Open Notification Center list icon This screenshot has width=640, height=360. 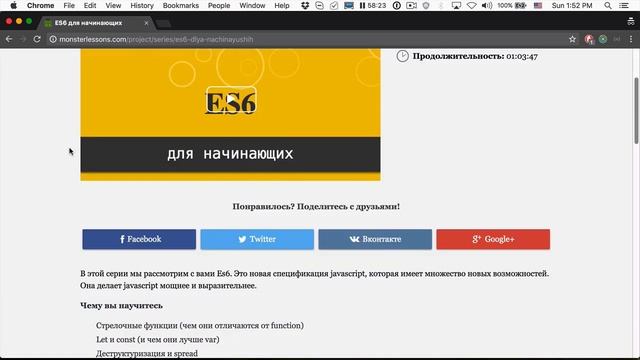tap(624, 5)
